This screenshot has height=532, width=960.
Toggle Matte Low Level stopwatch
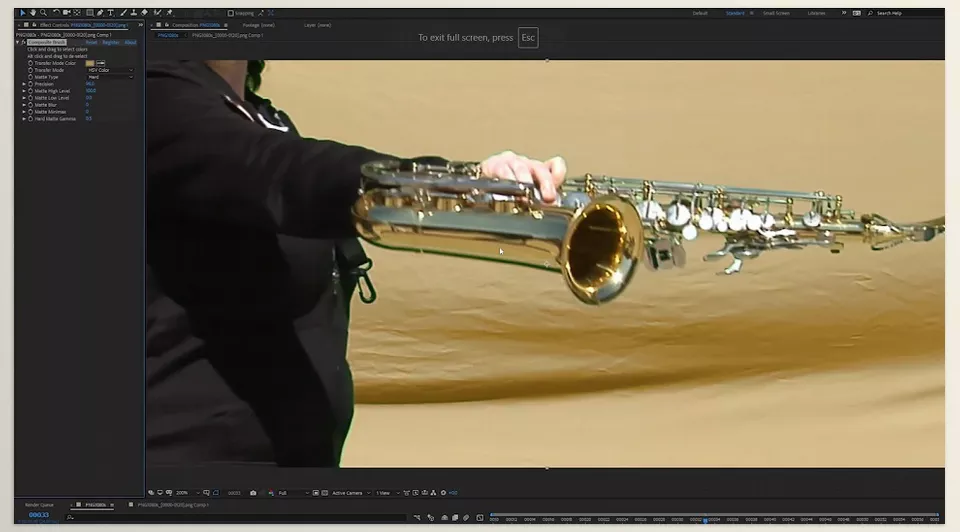click(x=30, y=98)
